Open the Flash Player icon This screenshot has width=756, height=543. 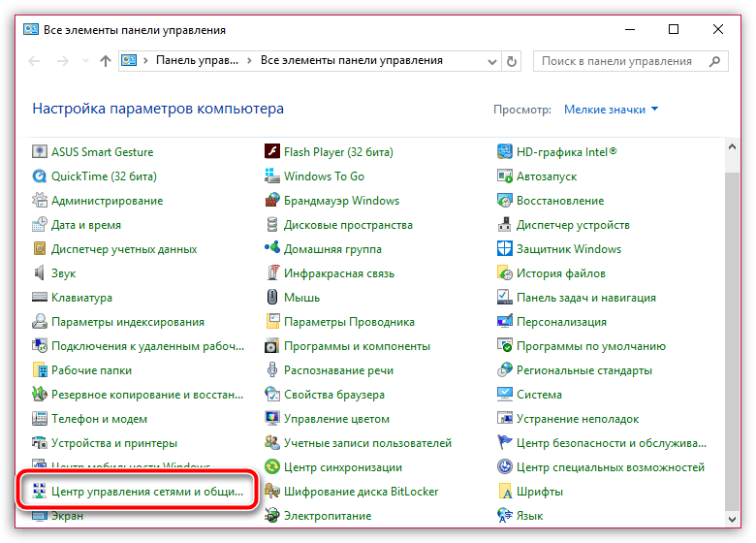(x=272, y=152)
